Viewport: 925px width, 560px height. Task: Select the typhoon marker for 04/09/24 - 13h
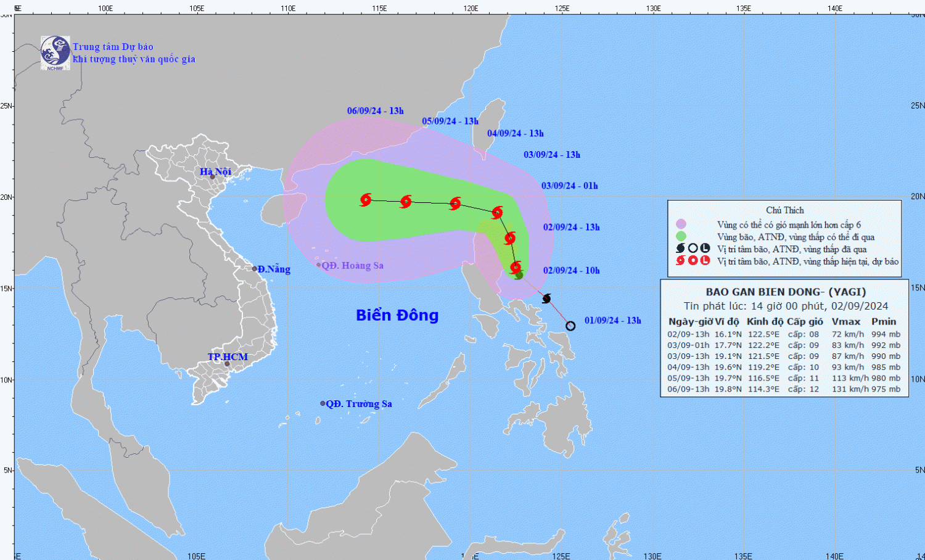pos(455,203)
